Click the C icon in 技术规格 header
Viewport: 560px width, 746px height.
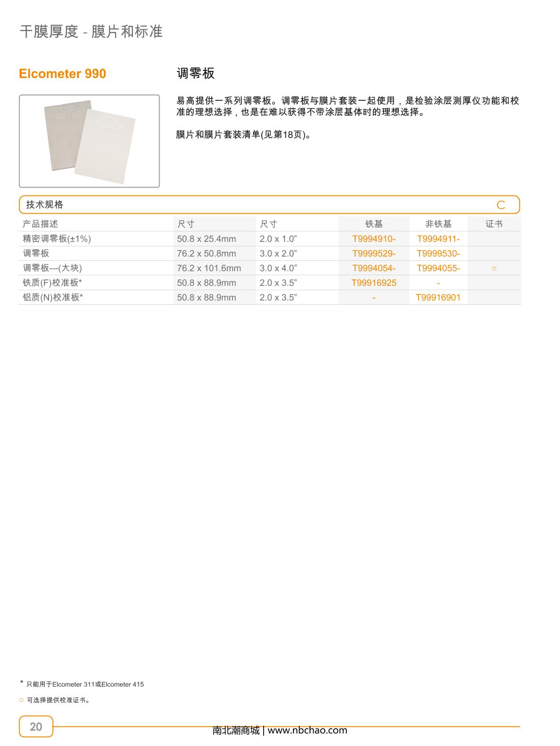(x=501, y=205)
